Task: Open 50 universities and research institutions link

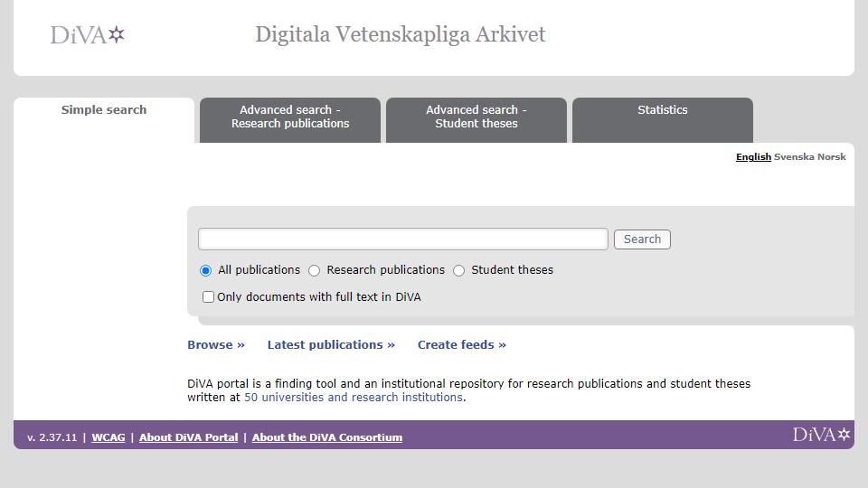Action: point(354,398)
